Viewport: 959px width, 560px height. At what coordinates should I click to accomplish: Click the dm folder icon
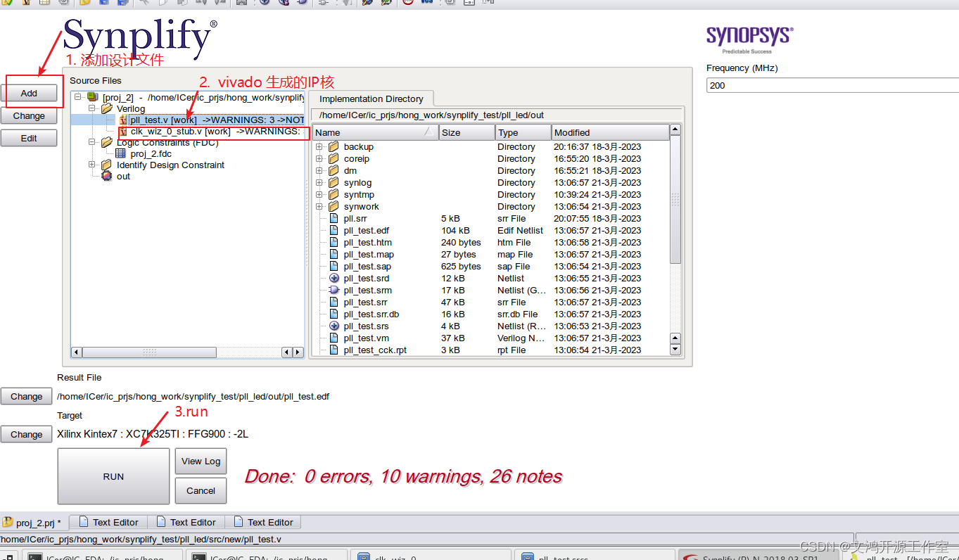click(334, 171)
